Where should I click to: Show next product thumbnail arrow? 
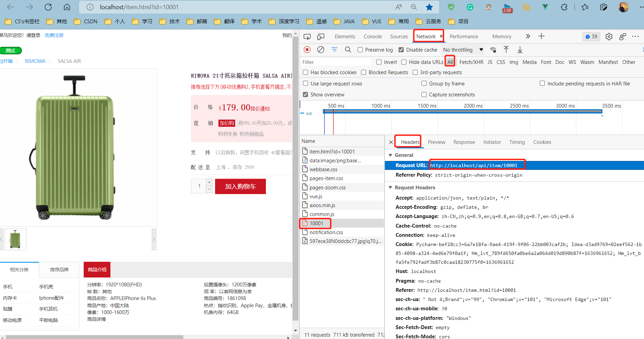coord(154,240)
